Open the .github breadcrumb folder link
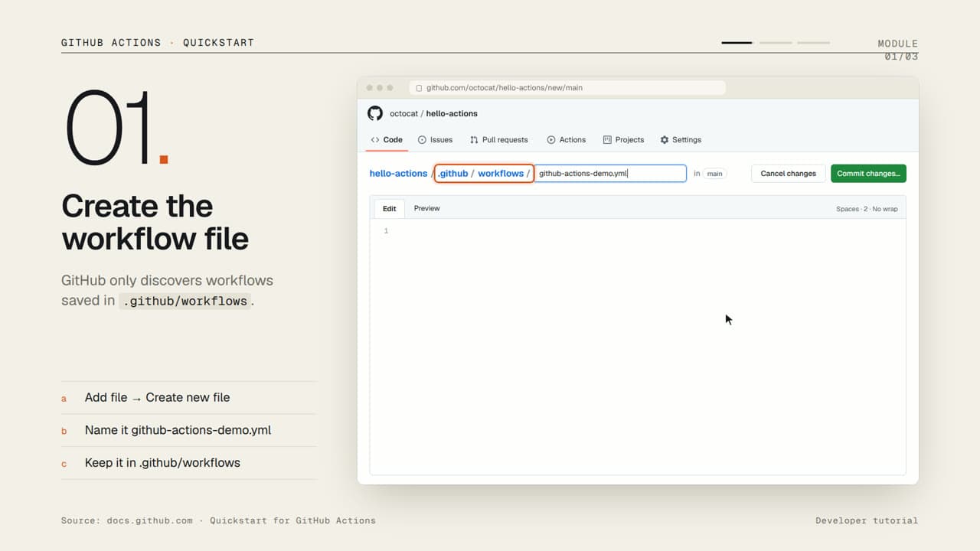The width and height of the screenshot is (980, 551). pos(452,174)
